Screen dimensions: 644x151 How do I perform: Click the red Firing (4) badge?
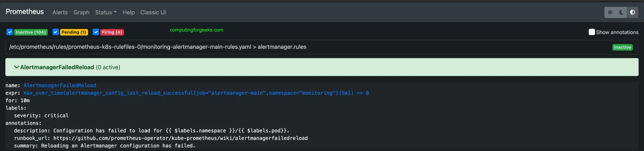click(112, 32)
